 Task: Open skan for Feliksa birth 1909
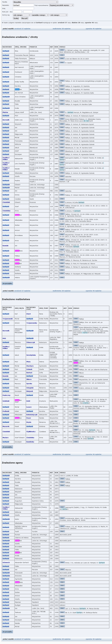point(62,255)
